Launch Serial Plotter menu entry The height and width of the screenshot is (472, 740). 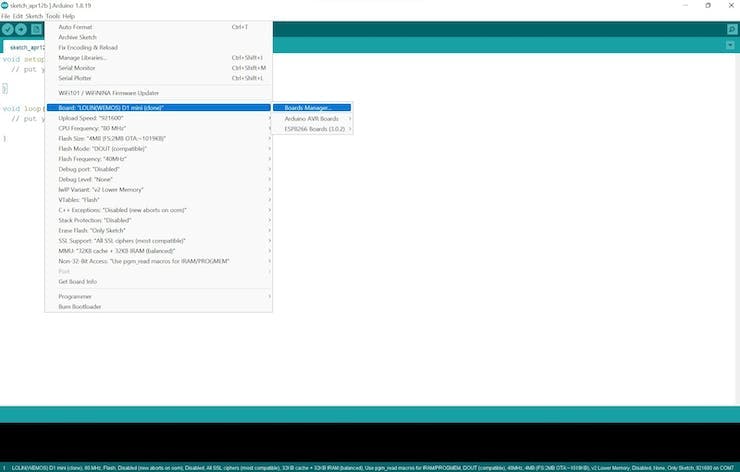159,78
